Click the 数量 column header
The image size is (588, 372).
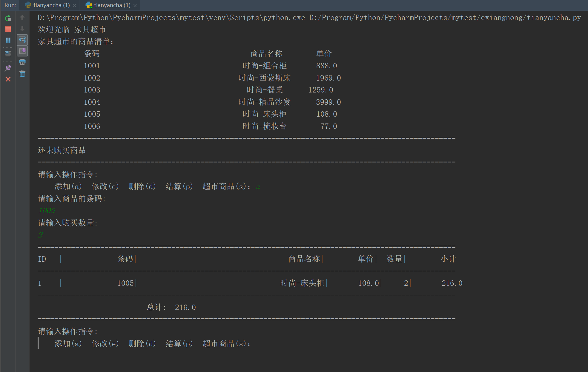click(395, 259)
